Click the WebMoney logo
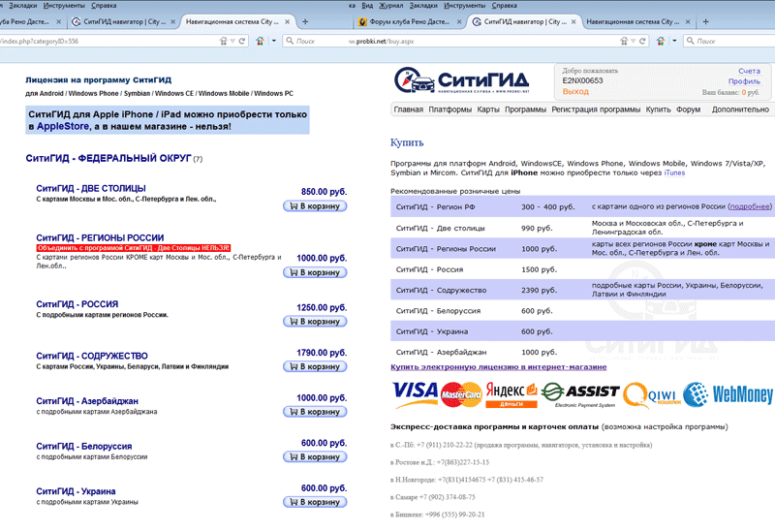 (x=728, y=394)
